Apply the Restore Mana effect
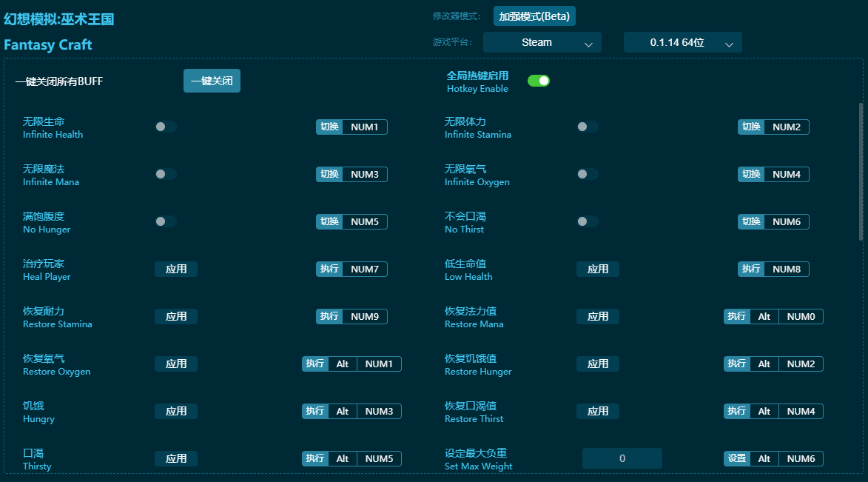868x482 pixels. pyautogui.click(x=598, y=316)
